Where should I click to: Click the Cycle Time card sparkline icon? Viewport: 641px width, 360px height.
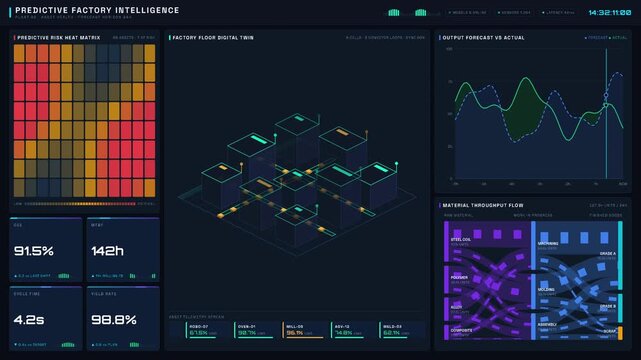tap(68, 344)
